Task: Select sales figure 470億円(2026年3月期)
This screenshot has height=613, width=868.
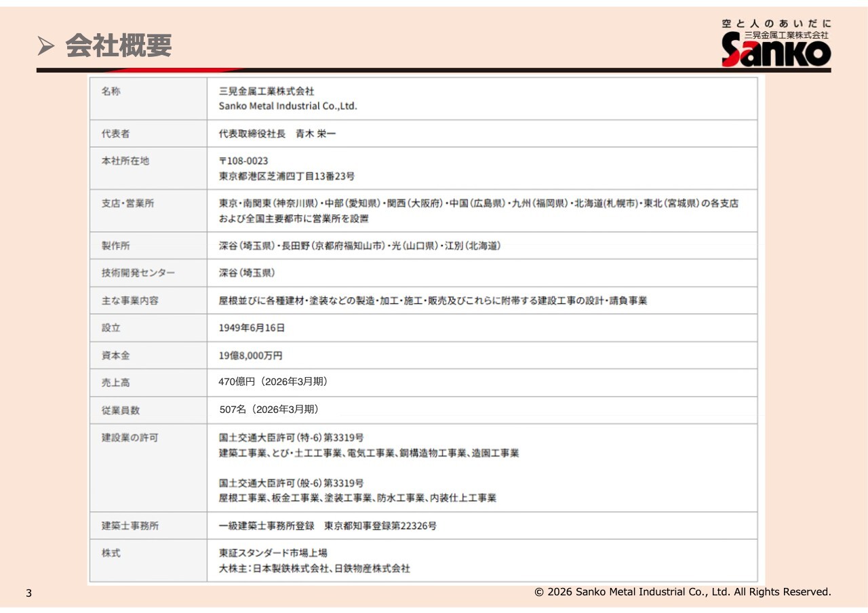Action: click(x=273, y=382)
